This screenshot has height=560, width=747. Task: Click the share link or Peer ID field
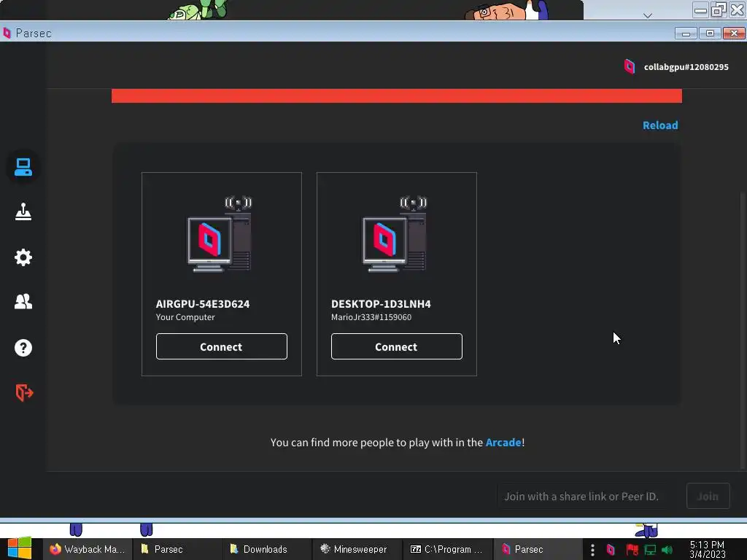(x=589, y=496)
